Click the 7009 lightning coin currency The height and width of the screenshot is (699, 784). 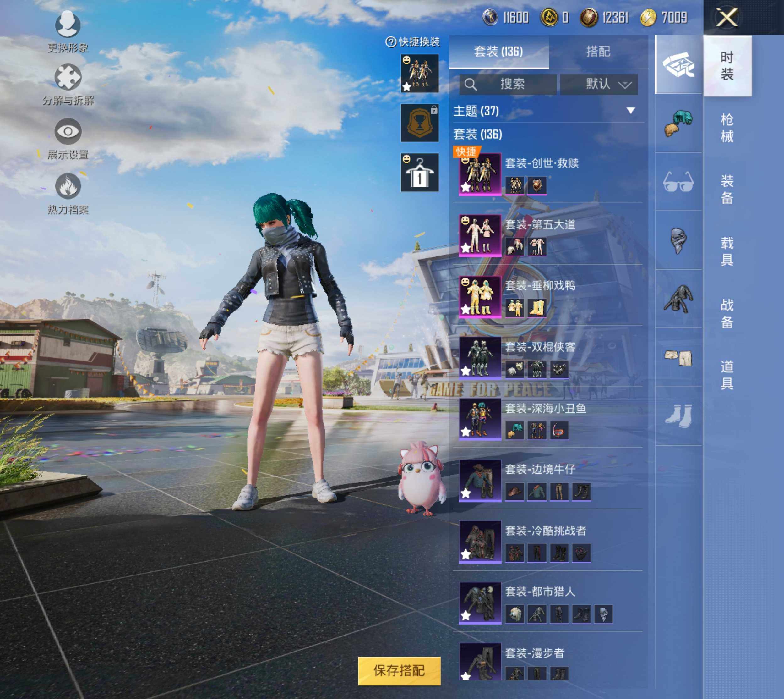[x=648, y=18]
